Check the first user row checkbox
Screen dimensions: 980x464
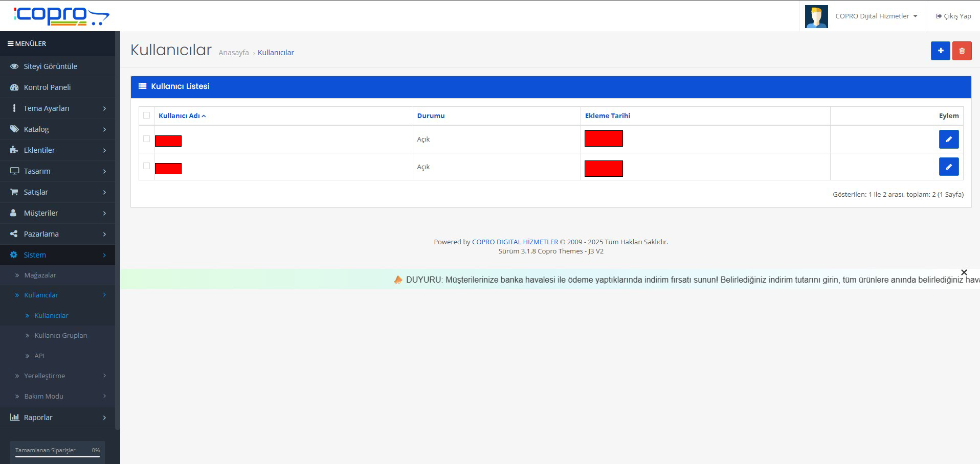(x=147, y=139)
